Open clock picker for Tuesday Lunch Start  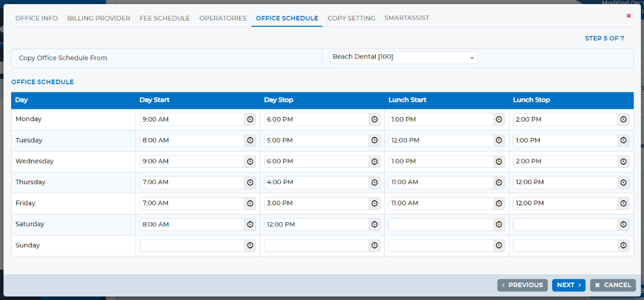pyautogui.click(x=499, y=140)
